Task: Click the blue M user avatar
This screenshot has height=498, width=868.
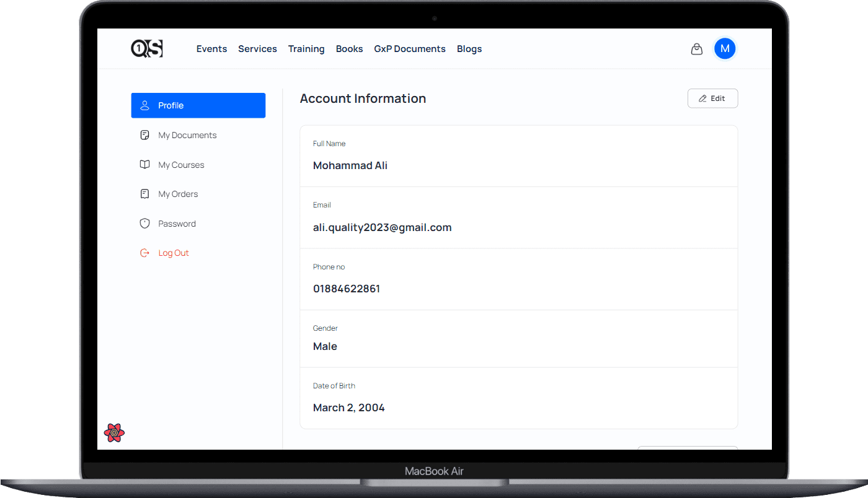Action: (724, 48)
